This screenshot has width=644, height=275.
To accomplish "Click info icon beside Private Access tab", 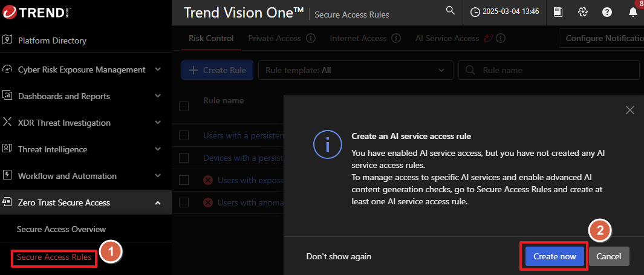I will 311,38.
